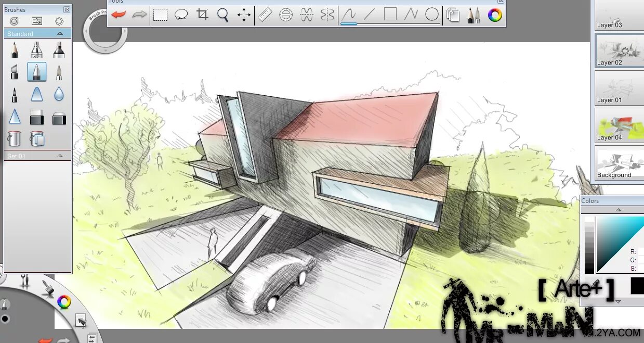
Task: Select the Rectangular selection tool
Action: [161, 15]
